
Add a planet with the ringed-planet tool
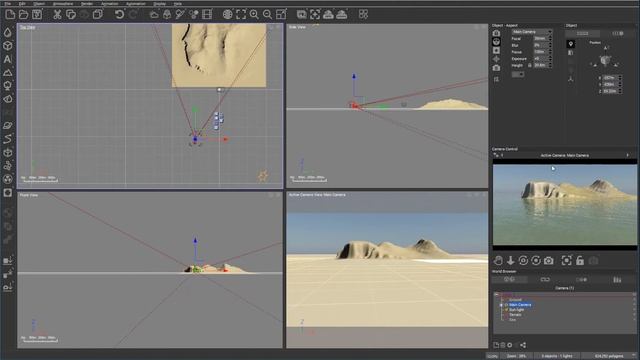8,126
